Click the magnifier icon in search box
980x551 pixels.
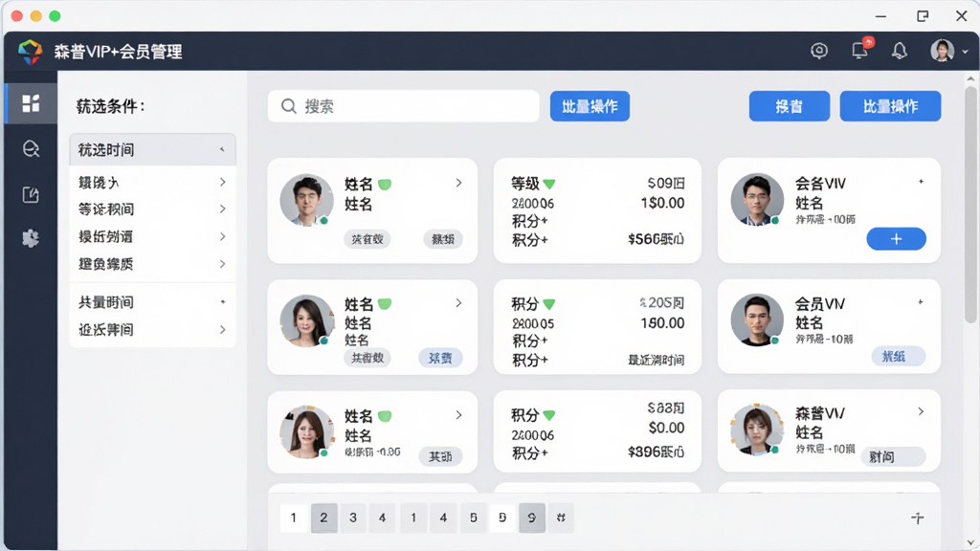point(288,106)
